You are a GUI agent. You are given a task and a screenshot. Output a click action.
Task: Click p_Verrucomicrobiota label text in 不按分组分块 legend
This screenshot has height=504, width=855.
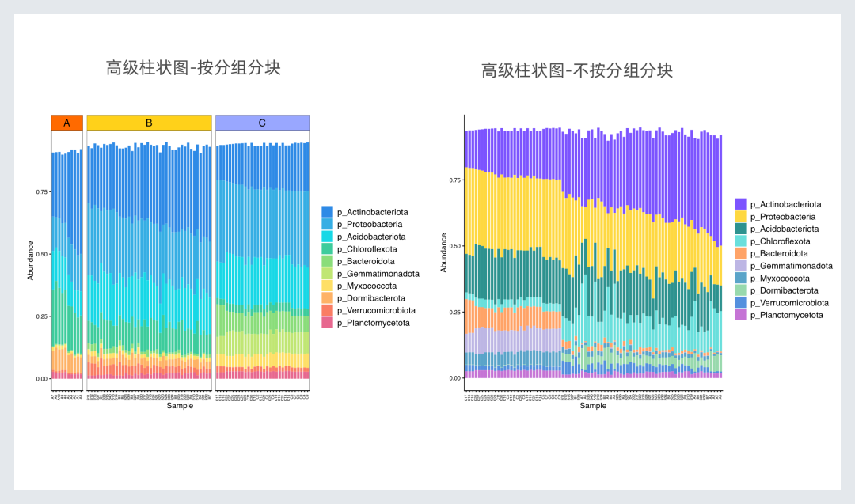pyautogui.click(x=789, y=303)
